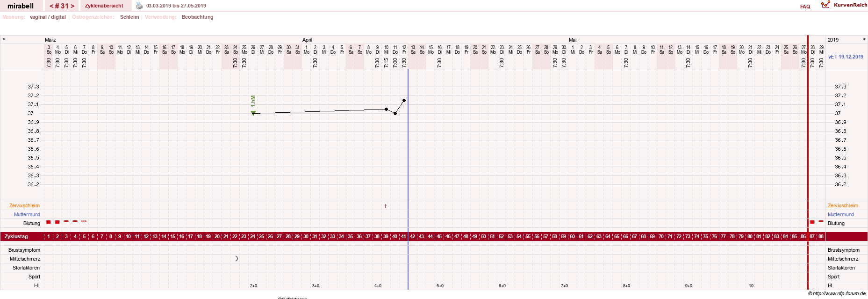868x299 pixels.
Task: Click the left orange Zervixschleim label
Action: (24, 205)
